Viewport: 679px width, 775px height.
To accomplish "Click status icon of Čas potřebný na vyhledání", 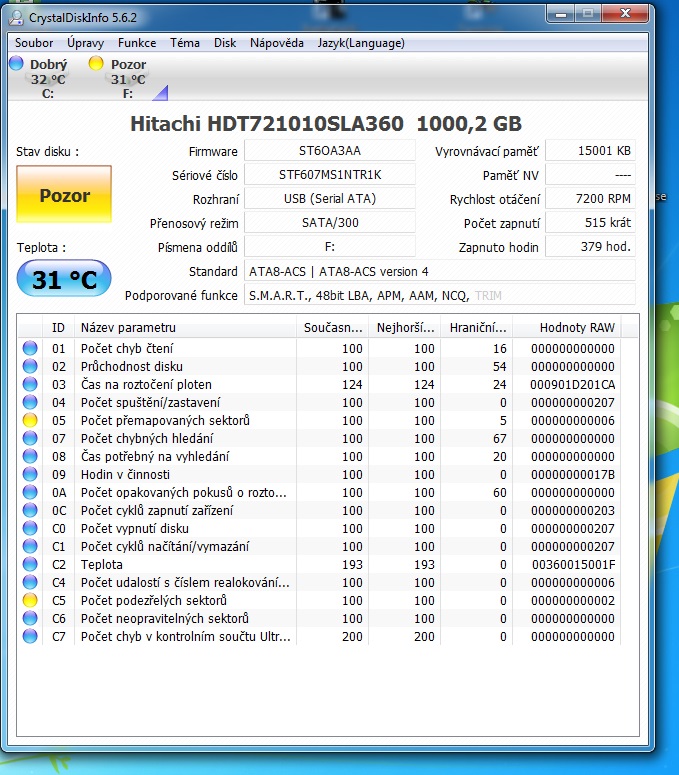I will [30, 456].
